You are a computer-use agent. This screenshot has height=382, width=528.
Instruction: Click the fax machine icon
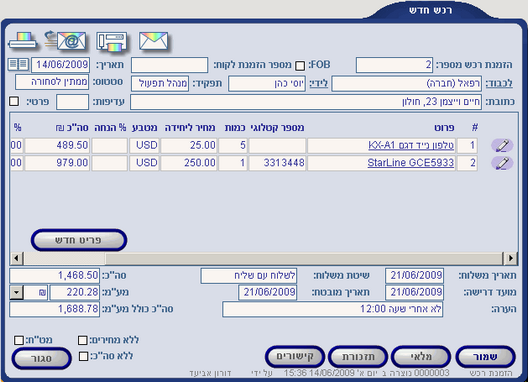click(x=112, y=42)
